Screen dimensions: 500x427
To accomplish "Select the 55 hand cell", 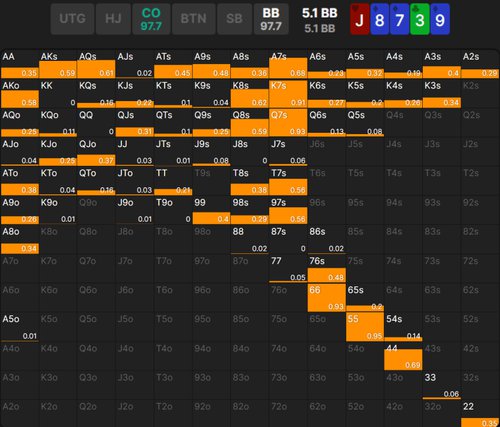I will point(365,327).
